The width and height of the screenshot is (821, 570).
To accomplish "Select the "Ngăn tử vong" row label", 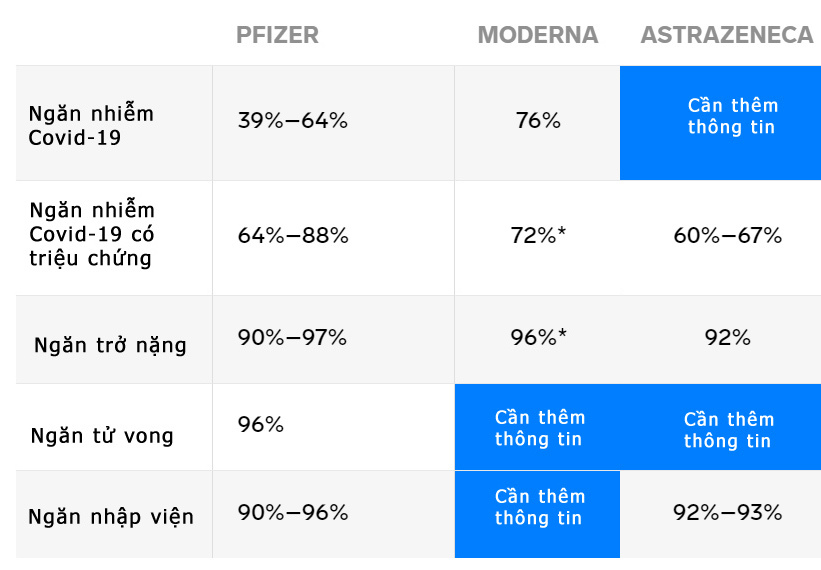I will [x=102, y=435].
